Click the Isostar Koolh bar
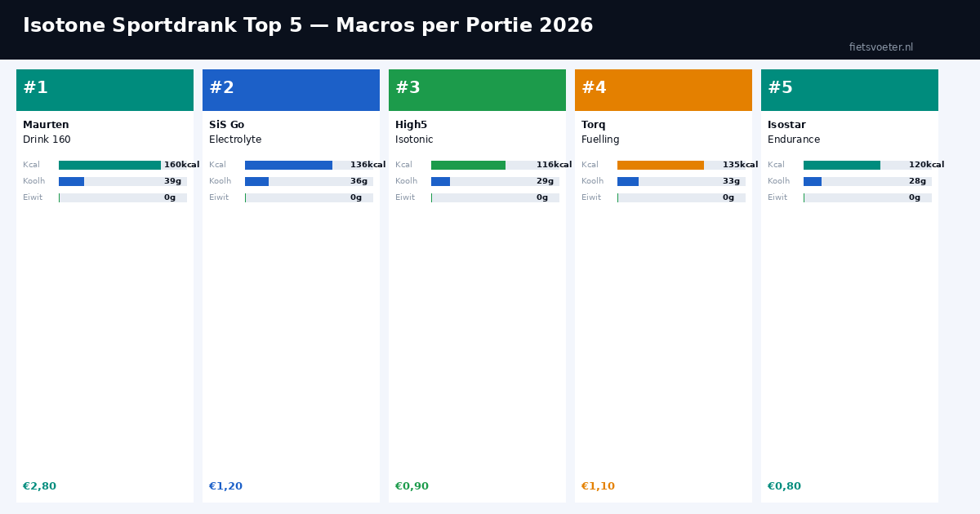The image size is (980, 514). pos(867,181)
